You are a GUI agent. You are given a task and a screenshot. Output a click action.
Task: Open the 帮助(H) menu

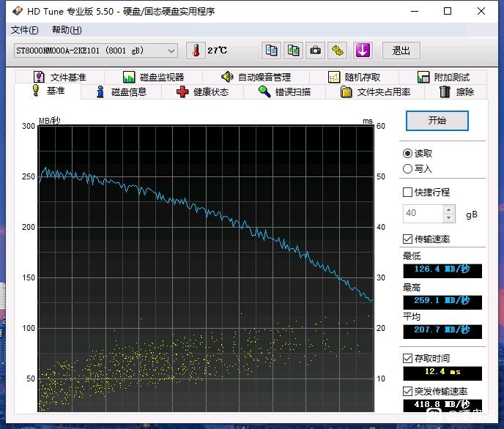67,30
